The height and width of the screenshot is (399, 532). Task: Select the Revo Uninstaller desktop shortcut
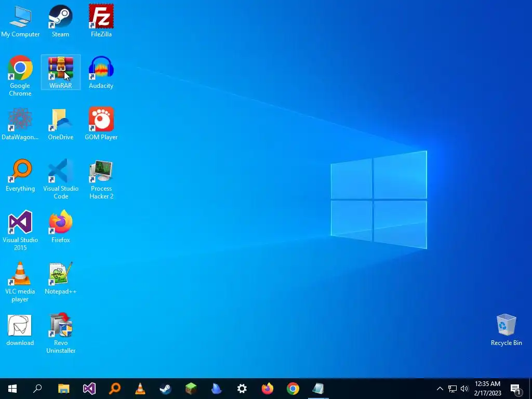[x=60, y=334]
